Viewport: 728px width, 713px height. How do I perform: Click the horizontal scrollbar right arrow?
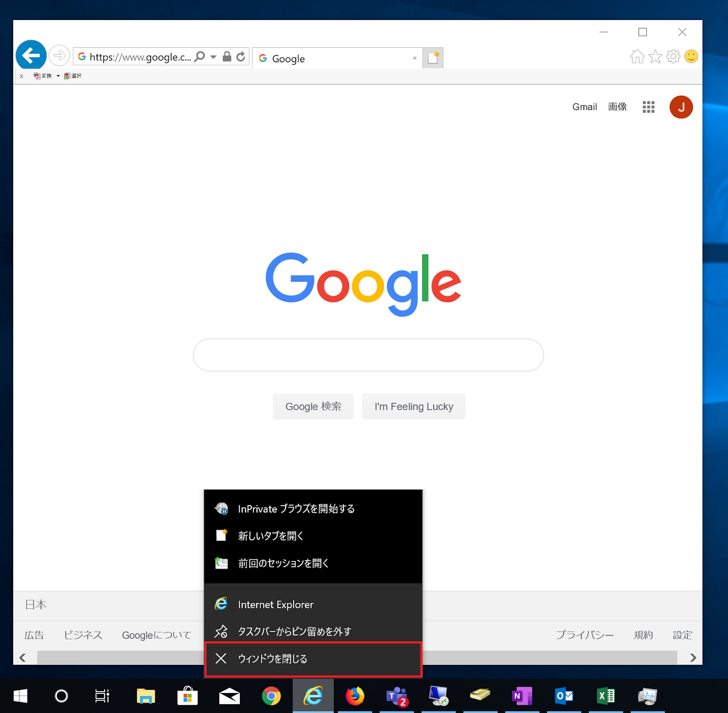click(x=693, y=657)
